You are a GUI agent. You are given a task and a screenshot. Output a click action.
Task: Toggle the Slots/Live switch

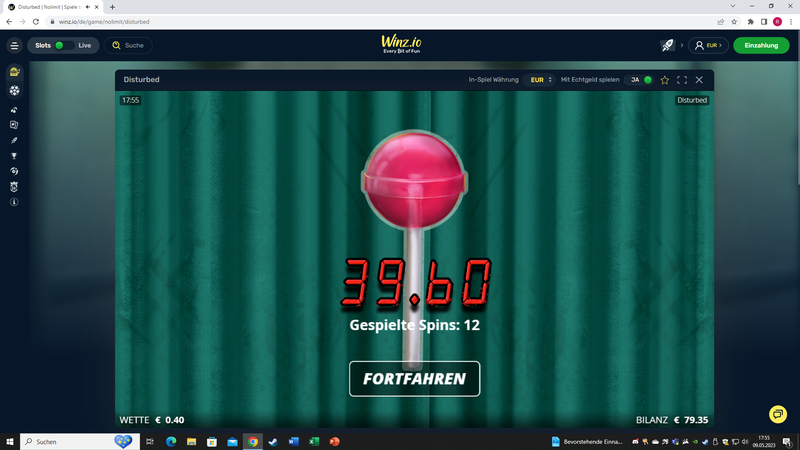click(62, 45)
